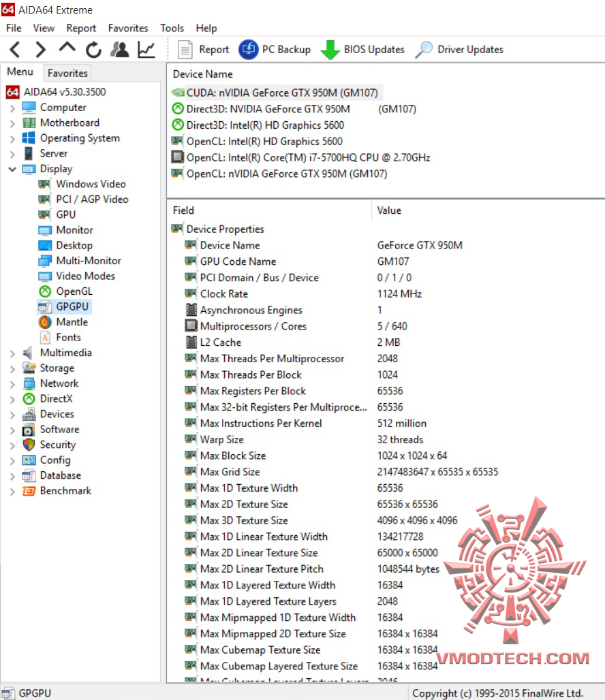This screenshot has width=605, height=700.
Task: Select the Multiprocessors / Cores row
Action: [386, 326]
